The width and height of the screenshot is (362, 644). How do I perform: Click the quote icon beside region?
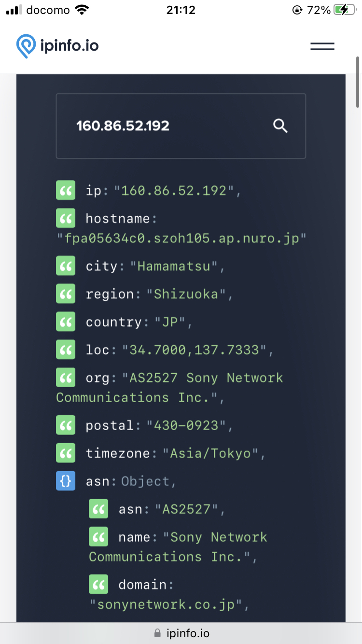(x=66, y=294)
